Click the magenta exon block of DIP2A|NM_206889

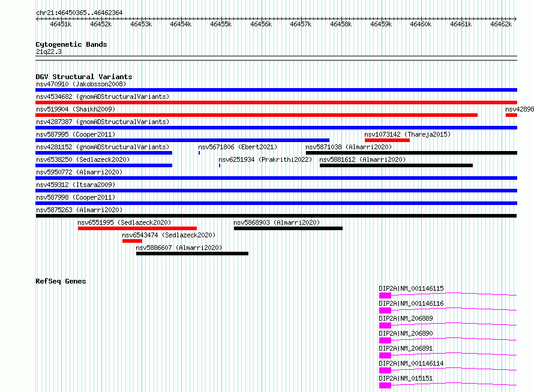tap(385, 325)
